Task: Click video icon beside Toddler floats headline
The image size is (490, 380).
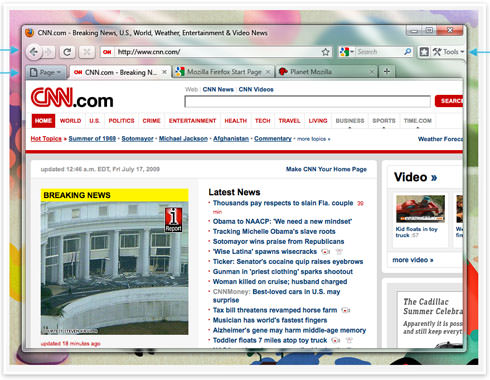Action: pyautogui.click(x=336, y=340)
